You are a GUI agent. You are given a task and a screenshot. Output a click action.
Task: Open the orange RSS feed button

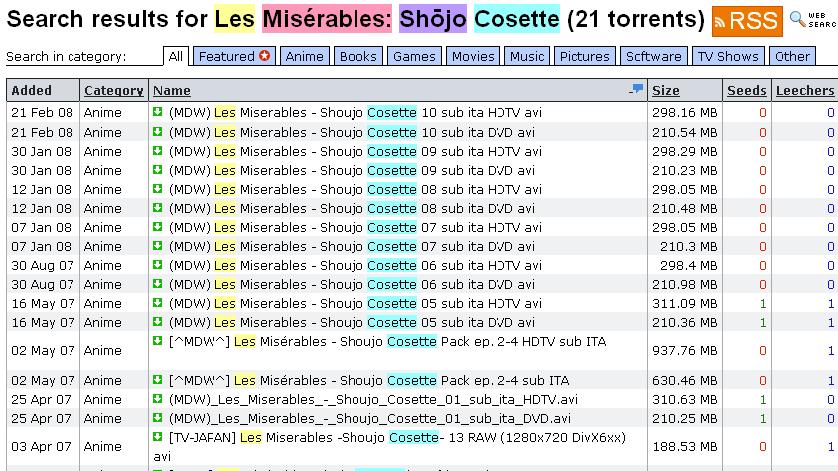coord(747,21)
